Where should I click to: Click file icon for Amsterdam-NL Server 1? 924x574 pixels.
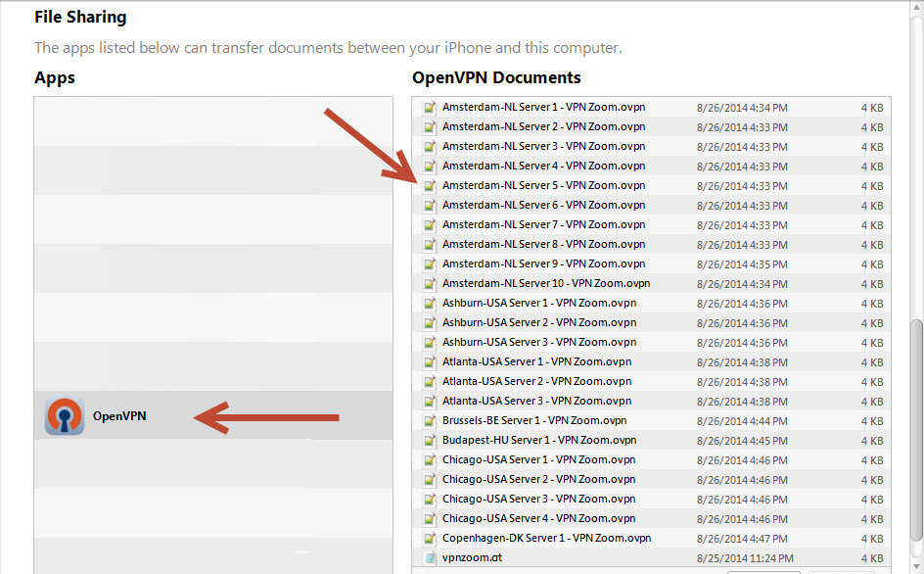tap(430, 108)
